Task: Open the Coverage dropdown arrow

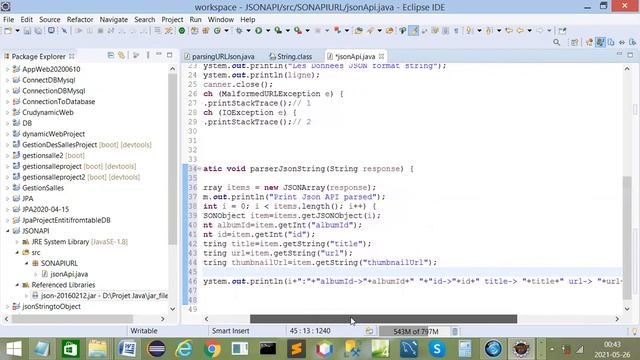Action: pyautogui.click(x=287, y=31)
